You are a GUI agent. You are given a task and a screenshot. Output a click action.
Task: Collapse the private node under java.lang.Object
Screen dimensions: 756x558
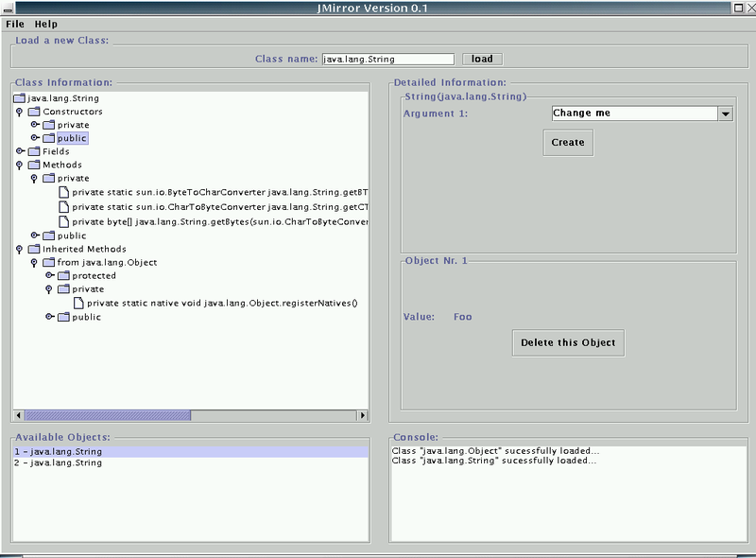[x=49, y=289]
